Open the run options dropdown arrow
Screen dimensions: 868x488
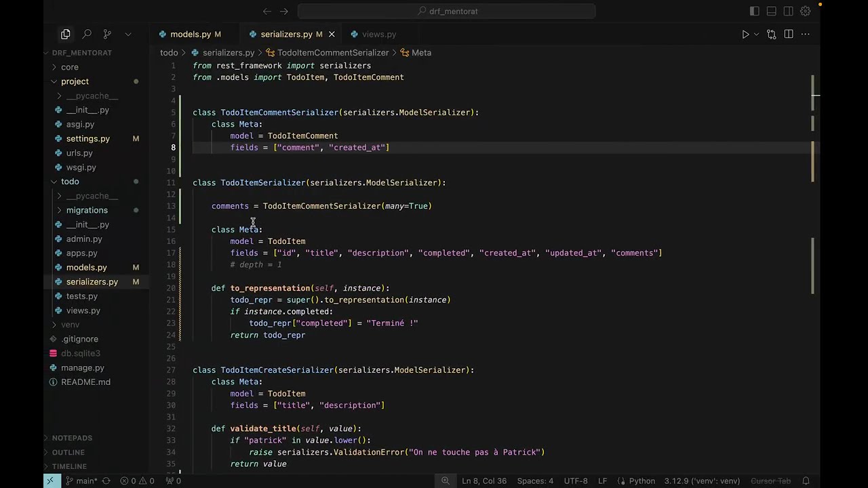coord(756,34)
